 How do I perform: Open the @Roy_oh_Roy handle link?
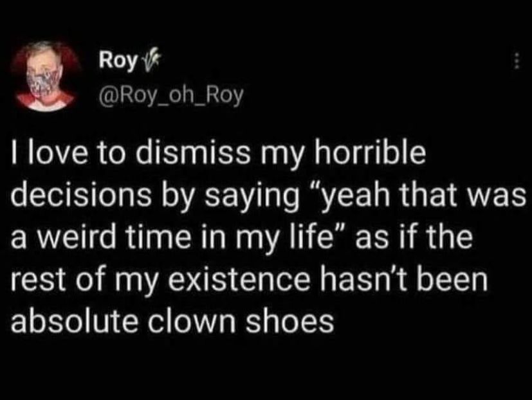pos(170,96)
